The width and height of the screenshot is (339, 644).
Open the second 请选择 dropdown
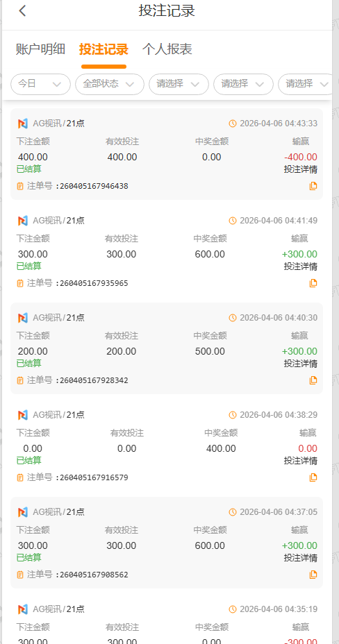click(243, 84)
